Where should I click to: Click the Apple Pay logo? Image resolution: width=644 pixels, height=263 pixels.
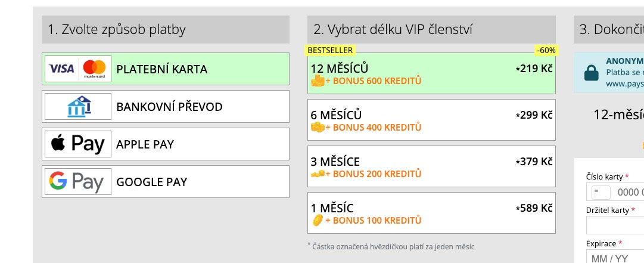pyautogui.click(x=78, y=144)
